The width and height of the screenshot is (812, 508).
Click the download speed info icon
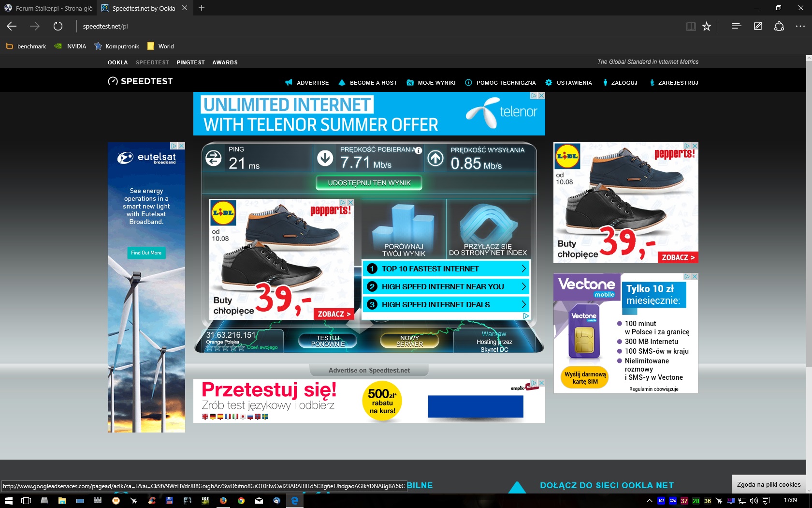pyautogui.click(x=419, y=150)
